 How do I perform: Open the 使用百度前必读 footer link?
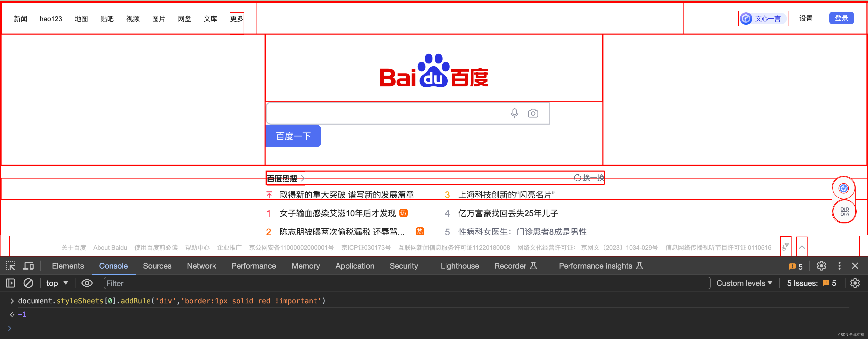[x=156, y=247]
